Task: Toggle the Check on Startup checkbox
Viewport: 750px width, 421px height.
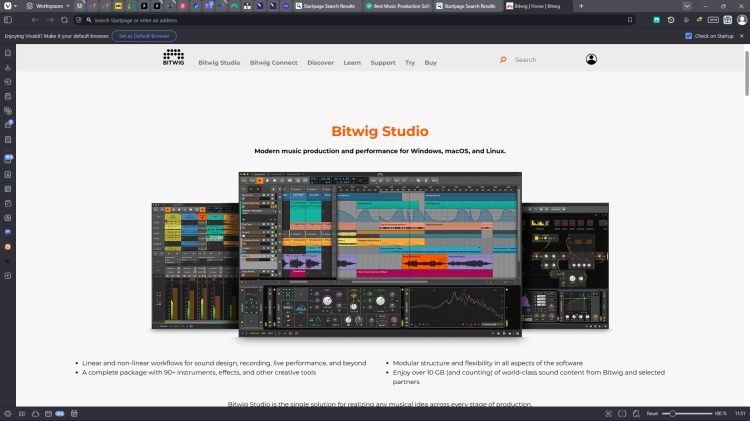Action: click(688, 36)
